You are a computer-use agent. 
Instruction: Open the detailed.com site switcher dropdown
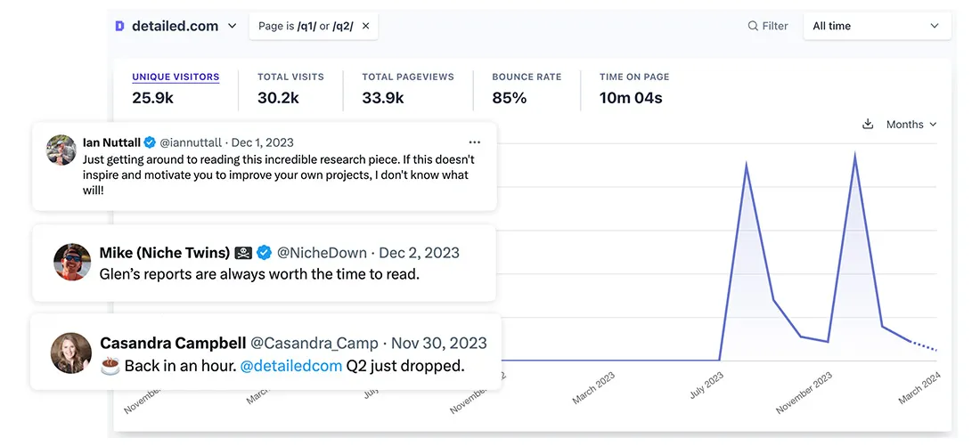tap(233, 26)
